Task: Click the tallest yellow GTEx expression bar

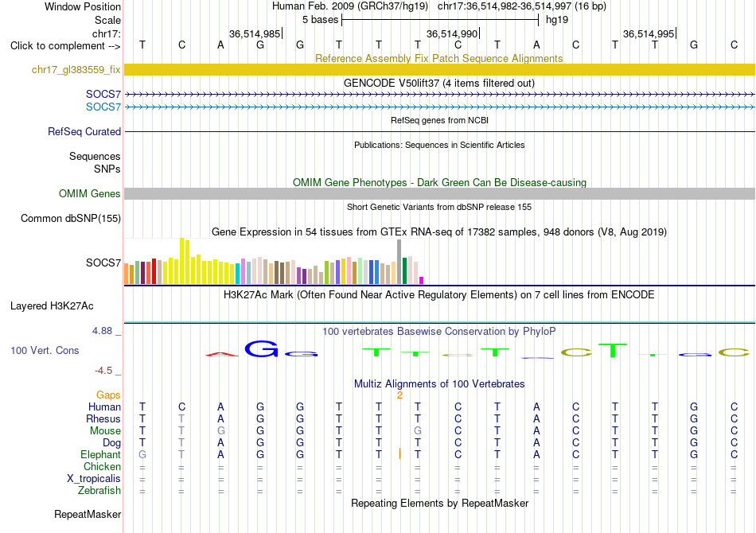Action: point(181,261)
